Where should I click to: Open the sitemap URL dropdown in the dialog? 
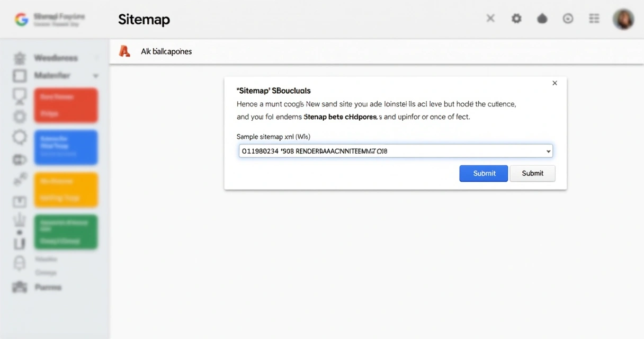pyautogui.click(x=548, y=151)
